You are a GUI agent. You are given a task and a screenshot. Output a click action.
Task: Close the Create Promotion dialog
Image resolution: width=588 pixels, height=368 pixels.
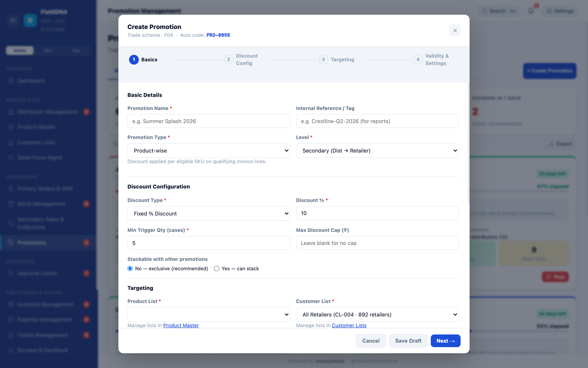455,30
